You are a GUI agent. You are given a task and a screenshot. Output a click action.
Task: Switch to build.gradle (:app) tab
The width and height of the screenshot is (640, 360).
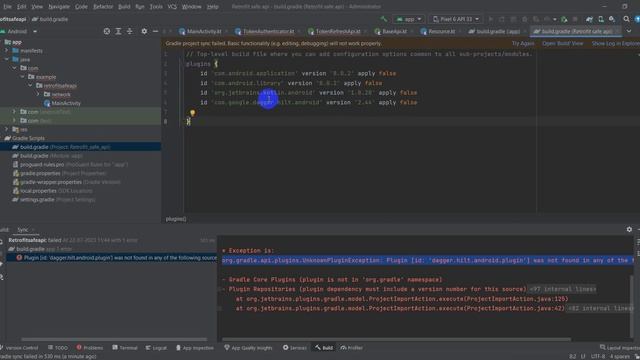(495, 31)
